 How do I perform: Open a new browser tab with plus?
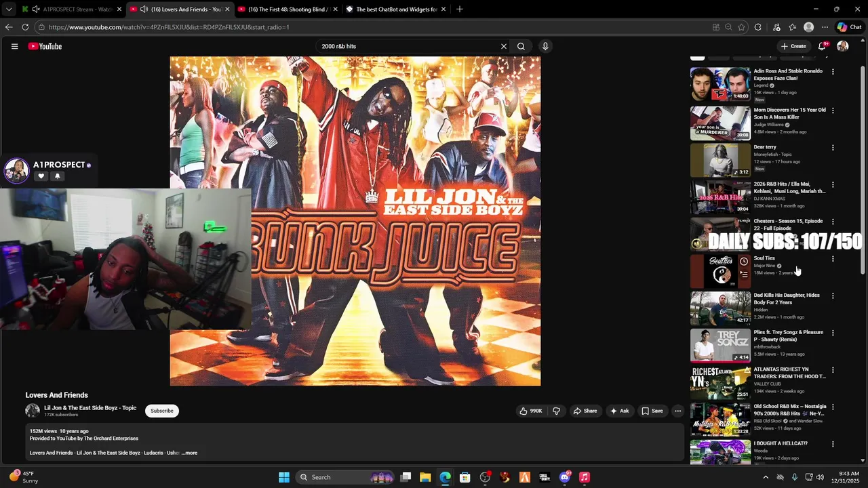460,9
